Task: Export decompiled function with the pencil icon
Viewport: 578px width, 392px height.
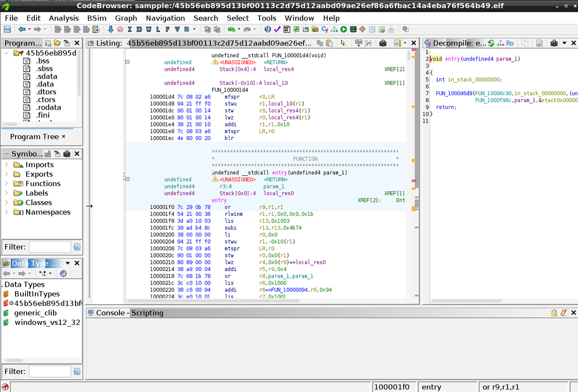Action: point(539,43)
